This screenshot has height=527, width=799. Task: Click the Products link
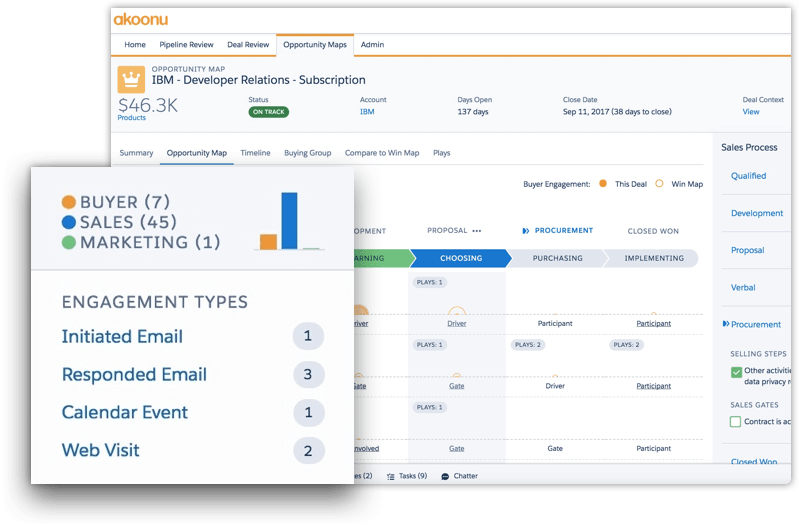point(131,118)
